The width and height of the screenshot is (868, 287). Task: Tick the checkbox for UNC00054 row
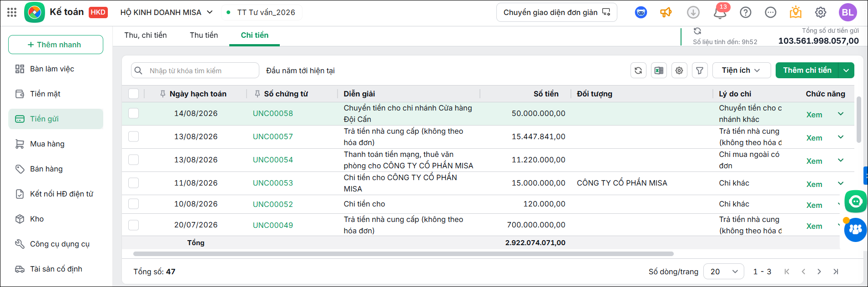tap(133, 160)
